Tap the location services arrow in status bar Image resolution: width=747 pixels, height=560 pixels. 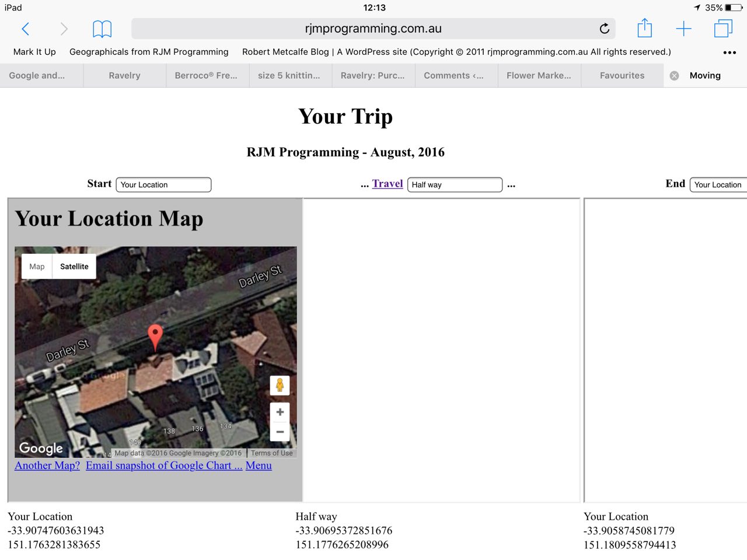pyautogui.click(x=697, y=8)
